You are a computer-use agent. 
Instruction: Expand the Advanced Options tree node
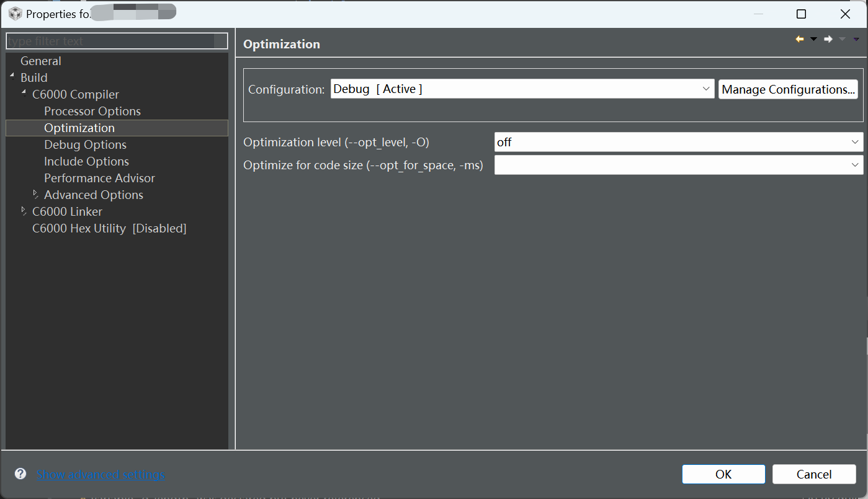(36, 194)
